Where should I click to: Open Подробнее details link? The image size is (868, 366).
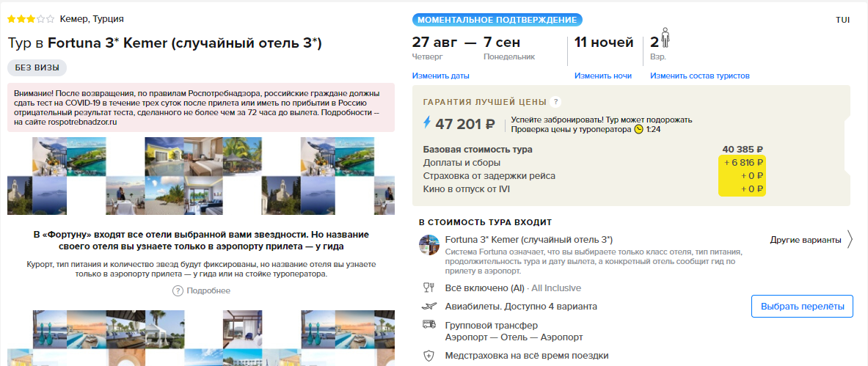pyautogui.click(x=208, y=290)
